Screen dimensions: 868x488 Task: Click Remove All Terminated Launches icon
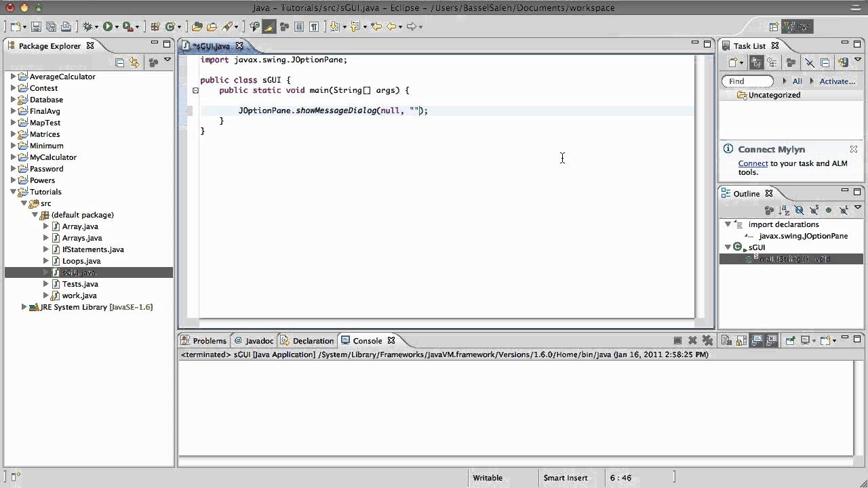coord(707,341)
